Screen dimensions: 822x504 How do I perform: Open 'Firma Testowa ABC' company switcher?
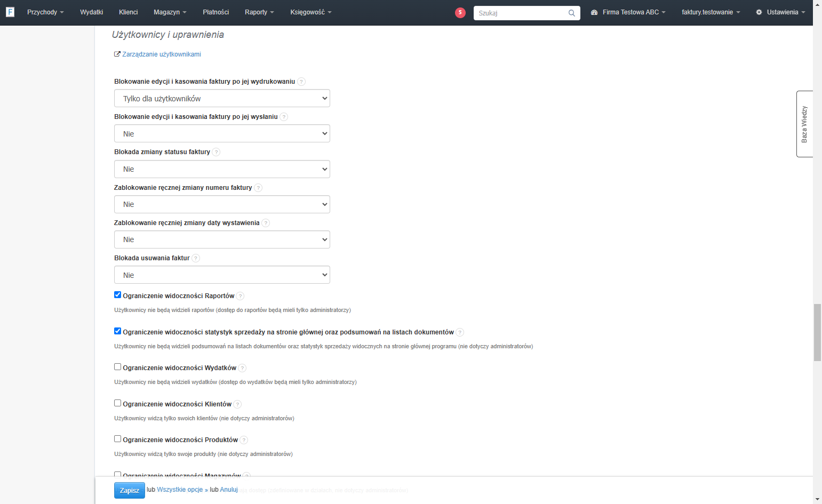pos(628,12)
